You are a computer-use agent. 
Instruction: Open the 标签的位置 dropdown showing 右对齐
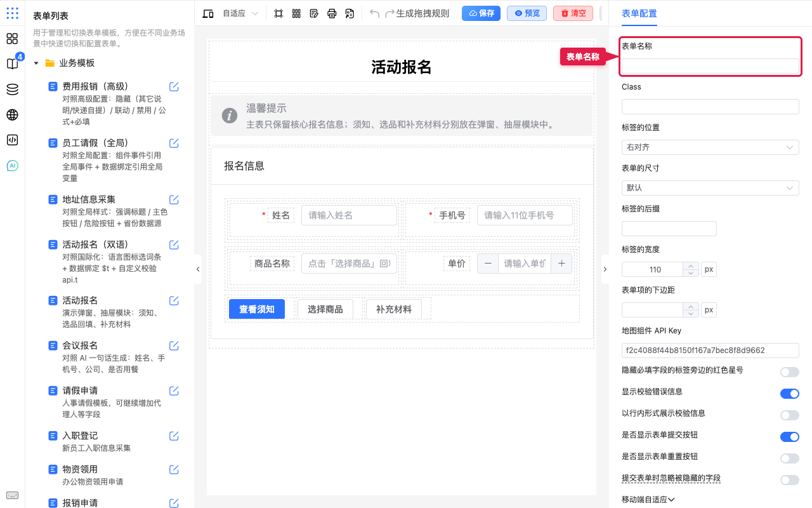tap(710, 147)
